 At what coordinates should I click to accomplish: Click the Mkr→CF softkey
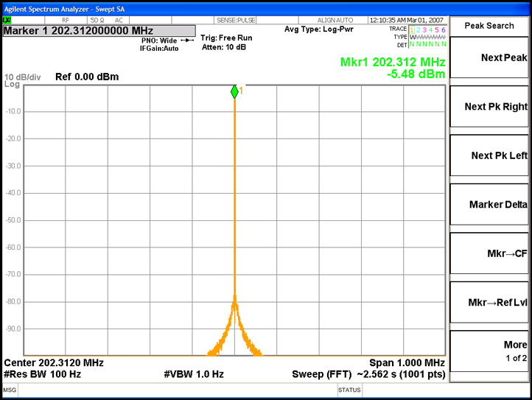point(489,253)
